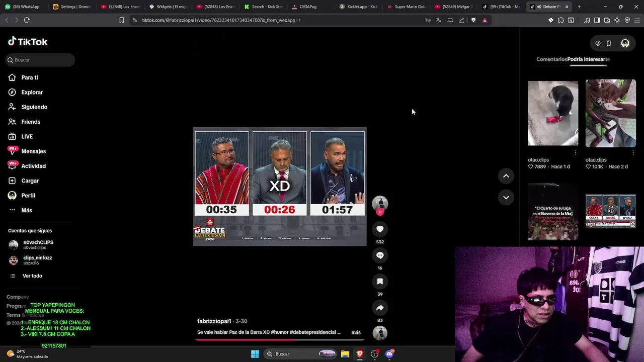Click the get app phone icon
644x362 pixels.
click(x=608, y=43)
